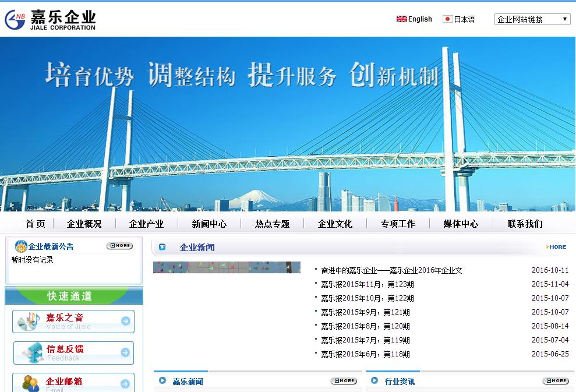The height and width of the screenshot is (392, 576).
Task: Click the 企业邮箱 people icon
Action: point(30,383)
